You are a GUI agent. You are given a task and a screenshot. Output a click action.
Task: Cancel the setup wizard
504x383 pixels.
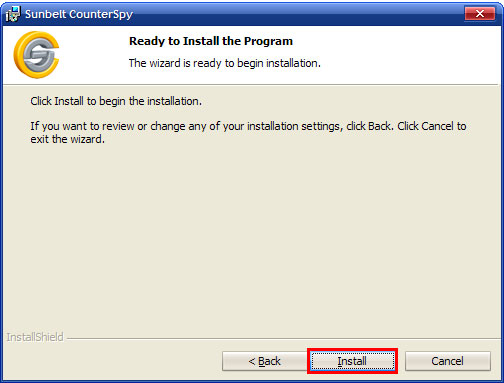(x=448, y=361)
